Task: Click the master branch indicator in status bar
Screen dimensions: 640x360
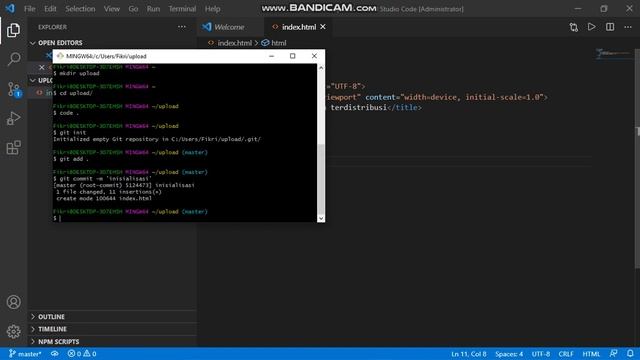Action: [25, 353]
